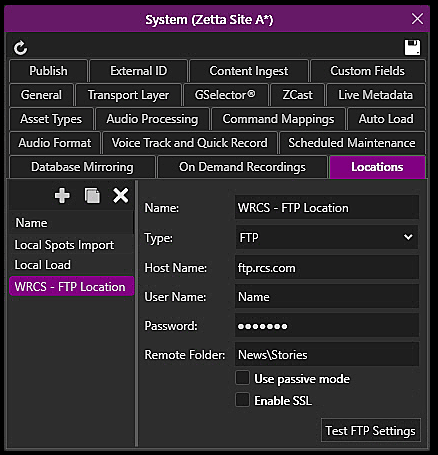Open the ZCast tab
This screenshot has width=438, height=455.
click(x=297, y=95)
